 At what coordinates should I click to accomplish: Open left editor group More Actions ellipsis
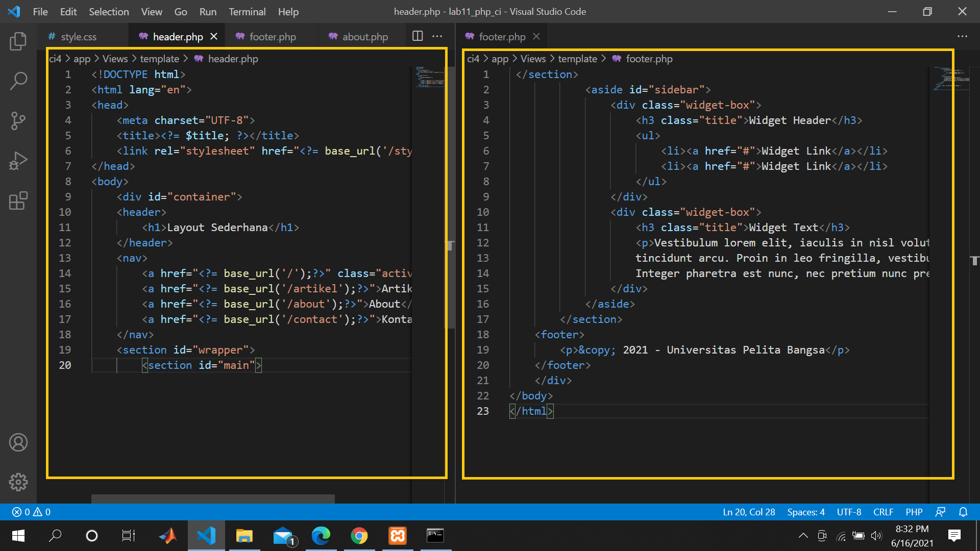tap(437, 36)
